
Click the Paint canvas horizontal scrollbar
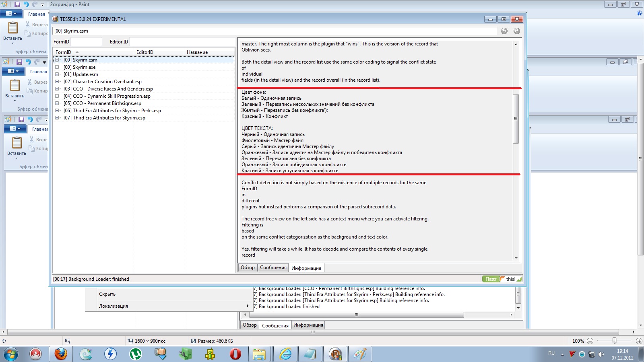(313, 332)
